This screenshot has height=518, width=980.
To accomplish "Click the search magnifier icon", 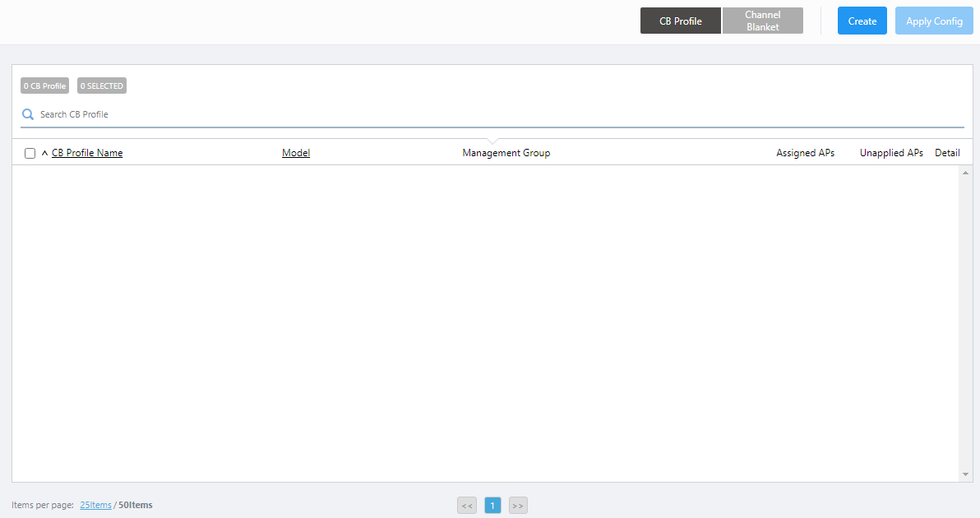I will coord(28,115).
